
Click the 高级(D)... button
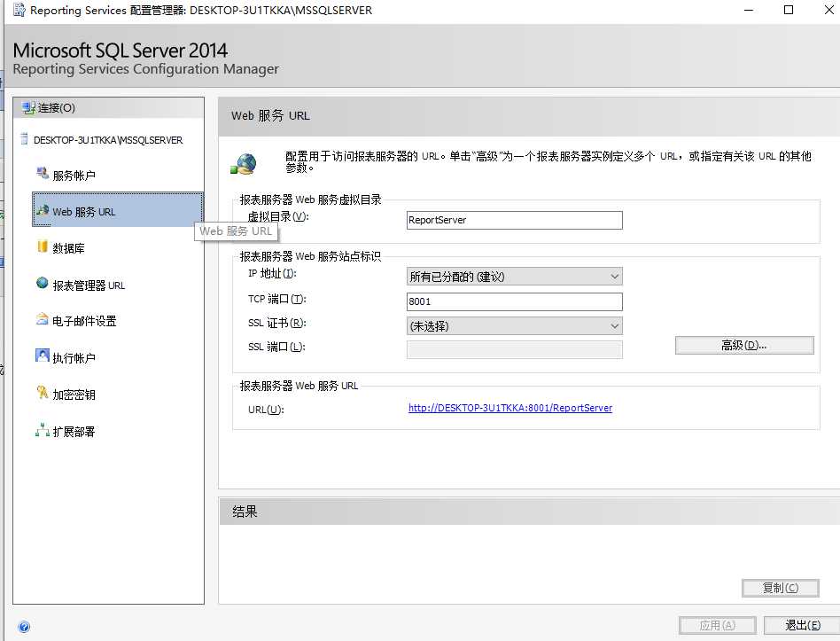[744, 346]
